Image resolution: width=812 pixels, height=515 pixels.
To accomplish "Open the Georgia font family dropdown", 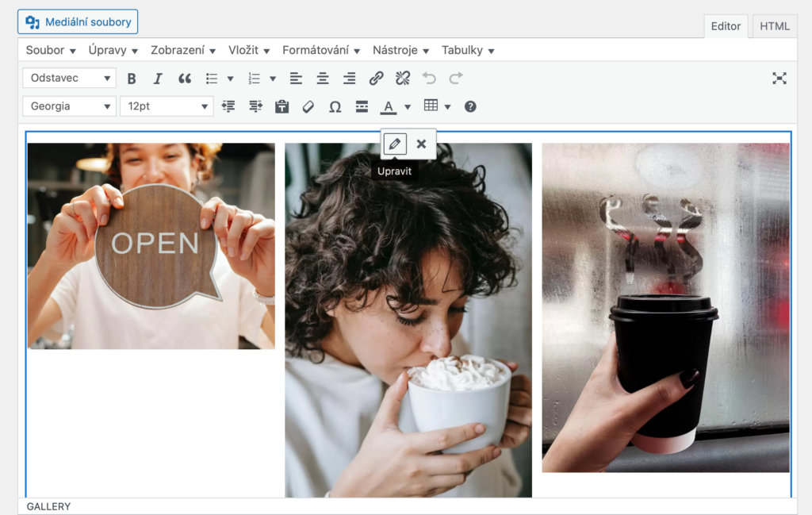I will point(70,106).
